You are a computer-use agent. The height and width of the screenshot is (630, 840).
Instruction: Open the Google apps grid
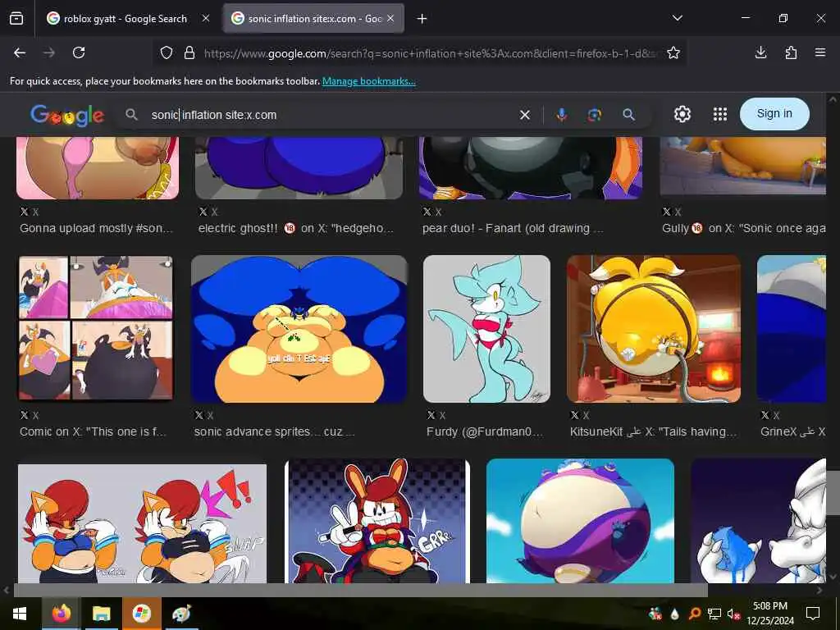[720, 114]
